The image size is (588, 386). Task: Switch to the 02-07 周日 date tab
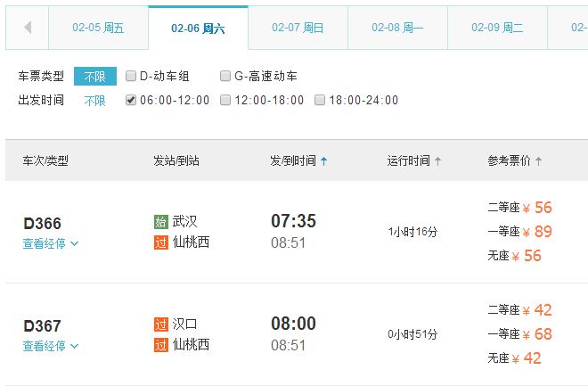[298, 28]
